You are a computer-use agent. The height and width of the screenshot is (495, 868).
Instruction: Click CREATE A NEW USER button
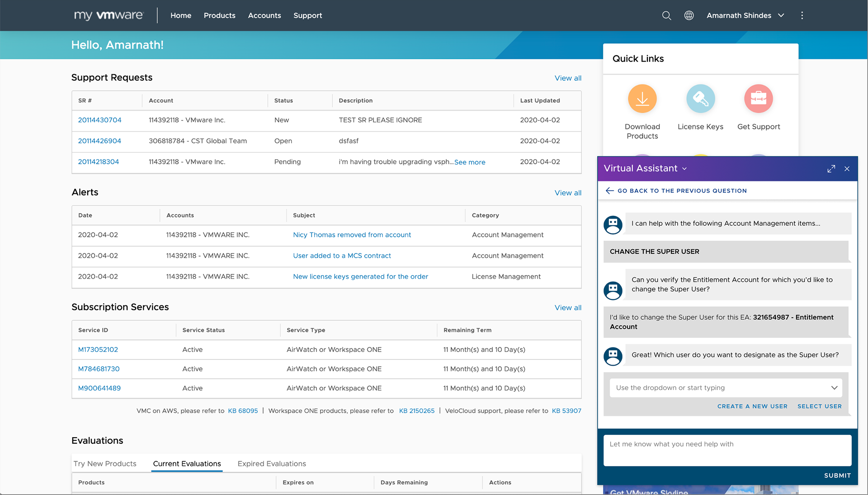tap(752, 406)
